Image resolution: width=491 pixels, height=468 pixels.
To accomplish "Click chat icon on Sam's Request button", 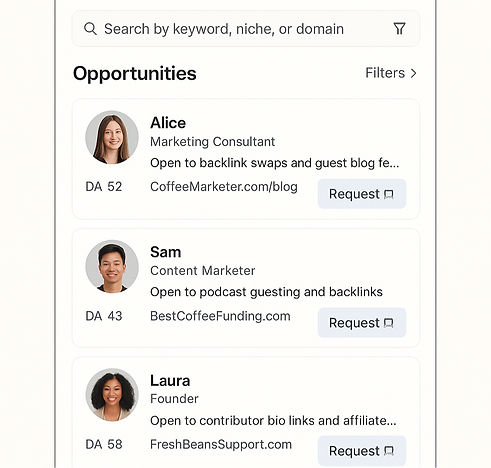I will point(389,323).
